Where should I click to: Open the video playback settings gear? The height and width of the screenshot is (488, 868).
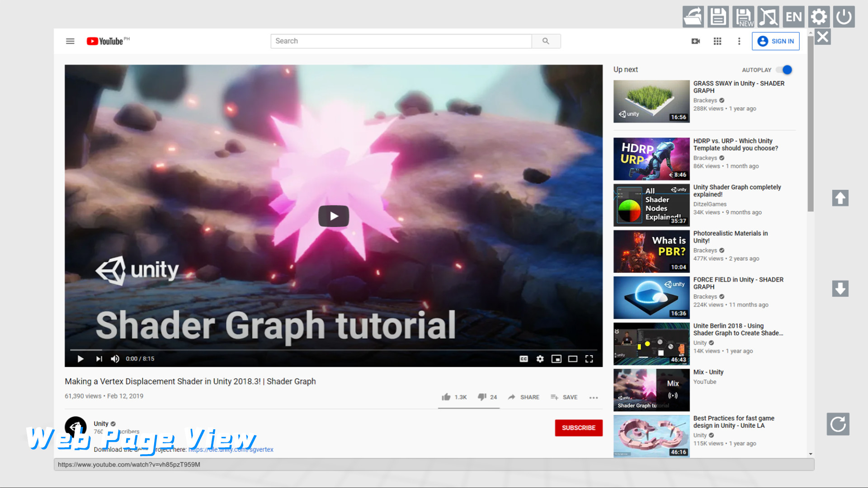point(540,358)
